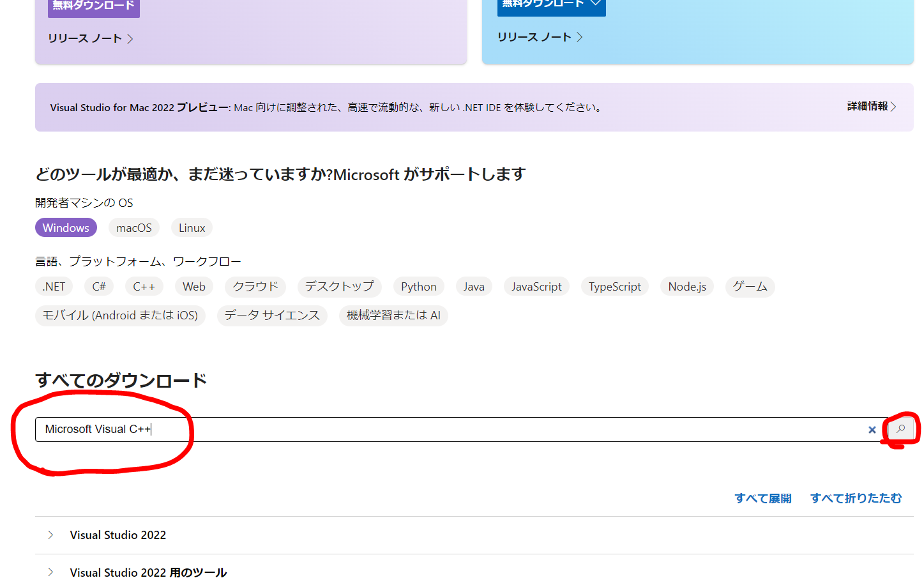The image size is (924, 578).
Task: Toggle the Web filter chip
Action: point(194,287)
